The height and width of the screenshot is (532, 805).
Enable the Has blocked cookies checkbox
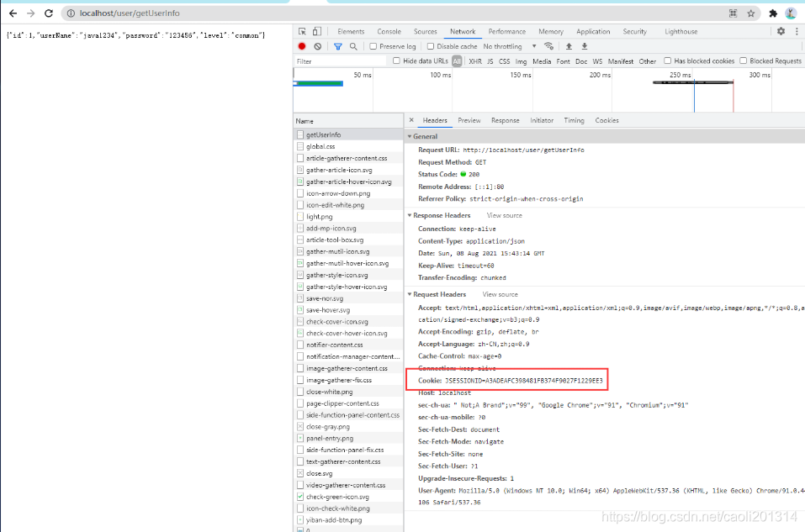(667, 61)
